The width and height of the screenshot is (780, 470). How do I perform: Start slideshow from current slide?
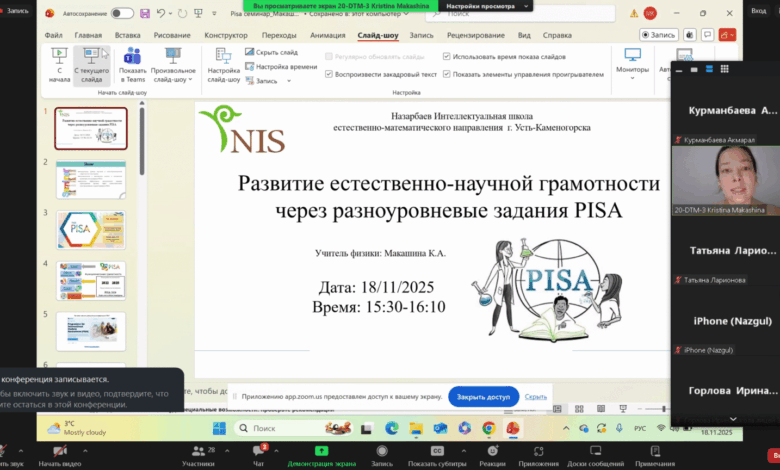tap(91, 62)
